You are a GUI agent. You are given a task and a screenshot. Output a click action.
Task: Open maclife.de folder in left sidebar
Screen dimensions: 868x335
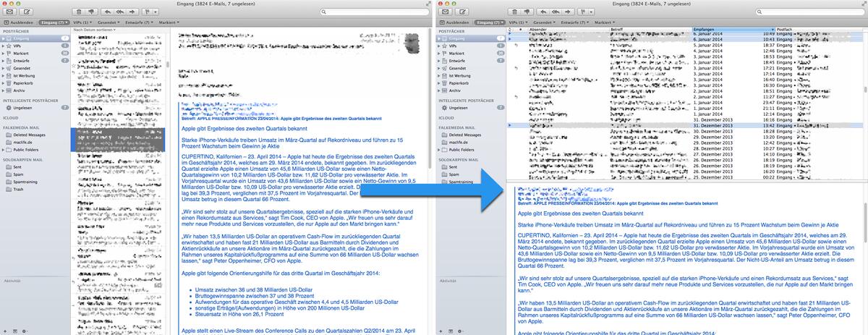(35, 142)
